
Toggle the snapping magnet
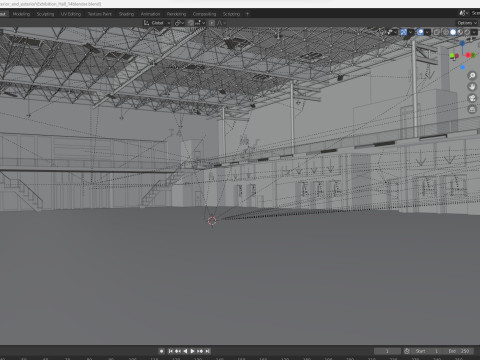191,23
